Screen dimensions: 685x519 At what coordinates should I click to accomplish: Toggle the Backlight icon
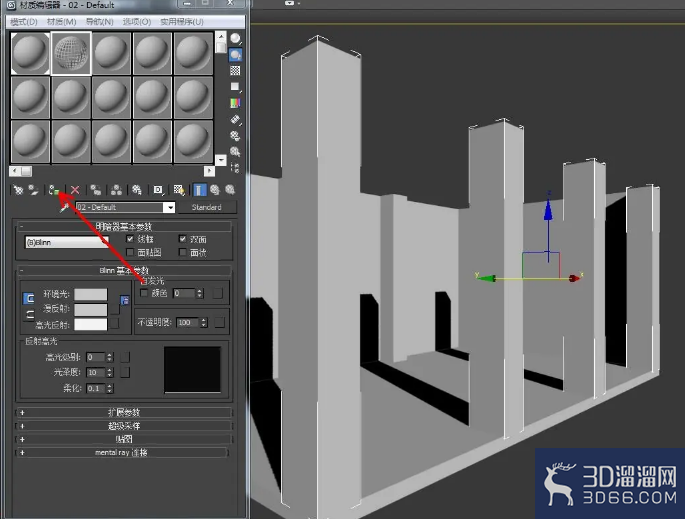click(x=235, y=55)
